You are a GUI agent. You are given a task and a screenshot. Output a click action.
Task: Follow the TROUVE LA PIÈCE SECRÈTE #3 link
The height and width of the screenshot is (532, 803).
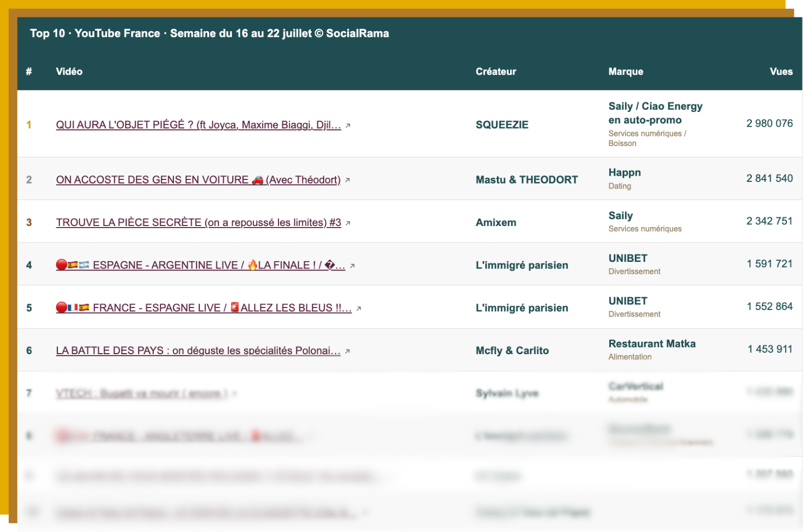click(198, 222)
